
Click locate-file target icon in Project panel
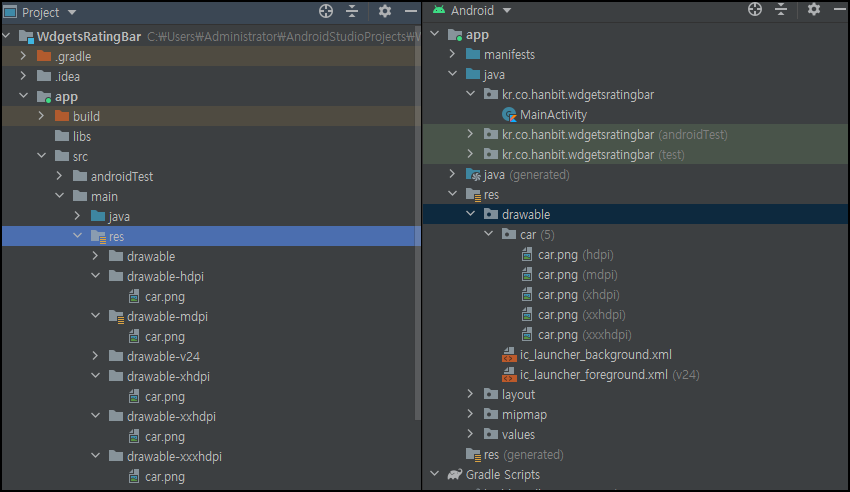(x=326, y=11)
